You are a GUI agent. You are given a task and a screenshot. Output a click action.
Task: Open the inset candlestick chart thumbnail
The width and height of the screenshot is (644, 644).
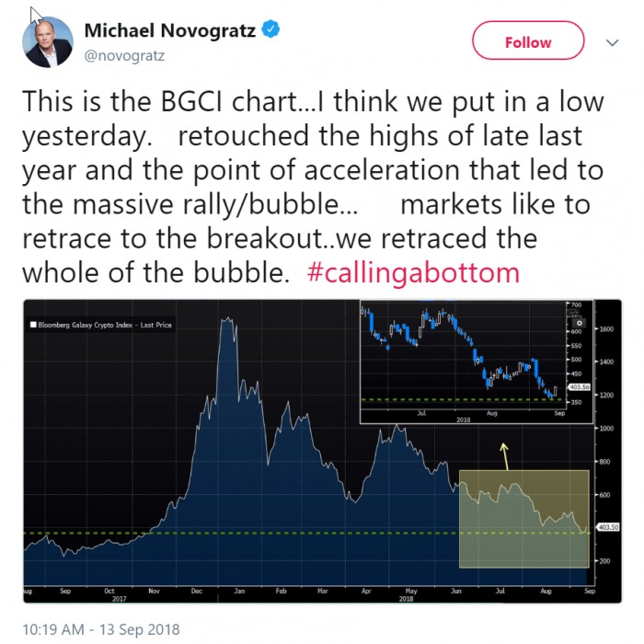[x=477, y=362]
